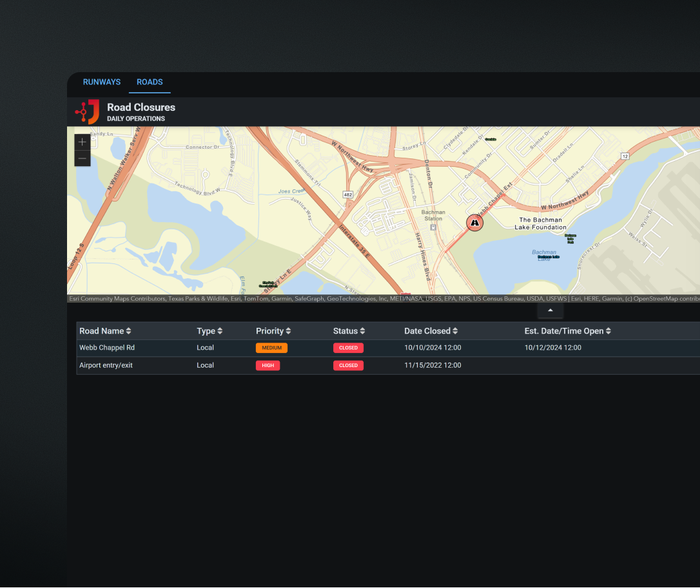
Task: Sort by Date Closed column
Action: [x=431, y=331]
